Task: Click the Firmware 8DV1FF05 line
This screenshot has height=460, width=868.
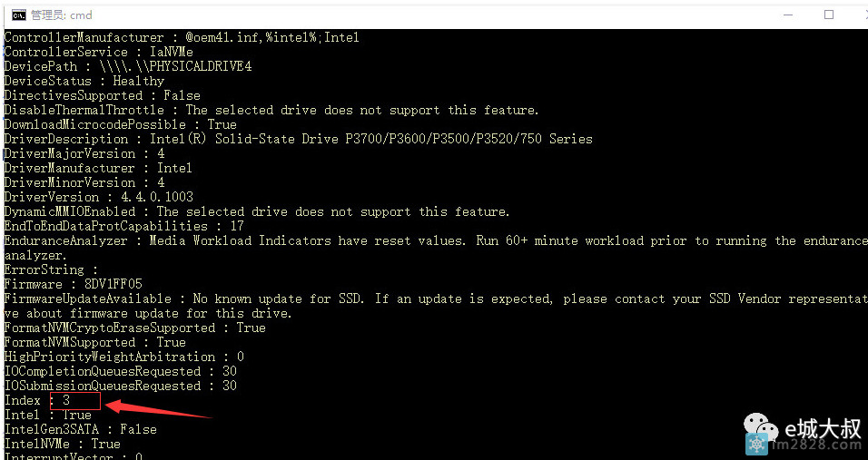Action: [x=74, y=284]
